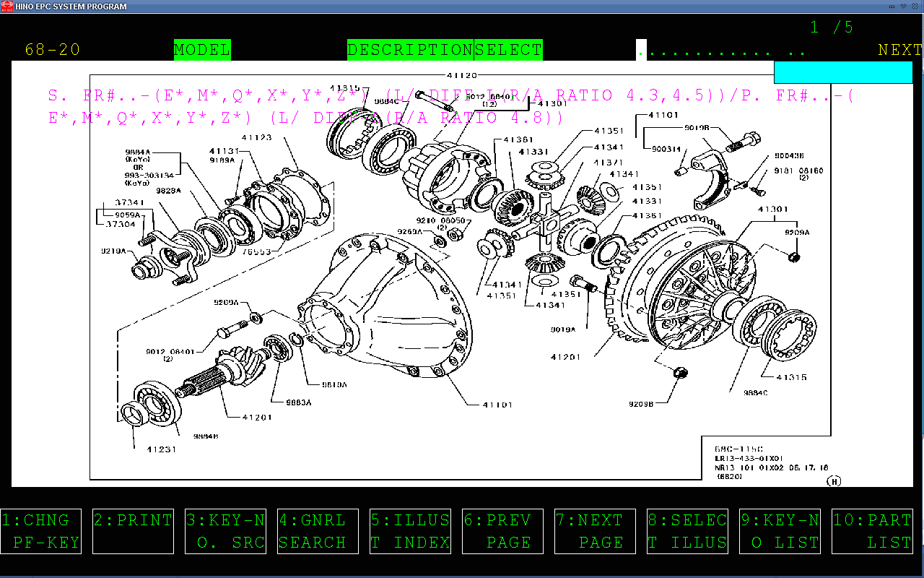Select the 1:CHNG PF-KEY function button
924x578 pixels.
point(40,531)
